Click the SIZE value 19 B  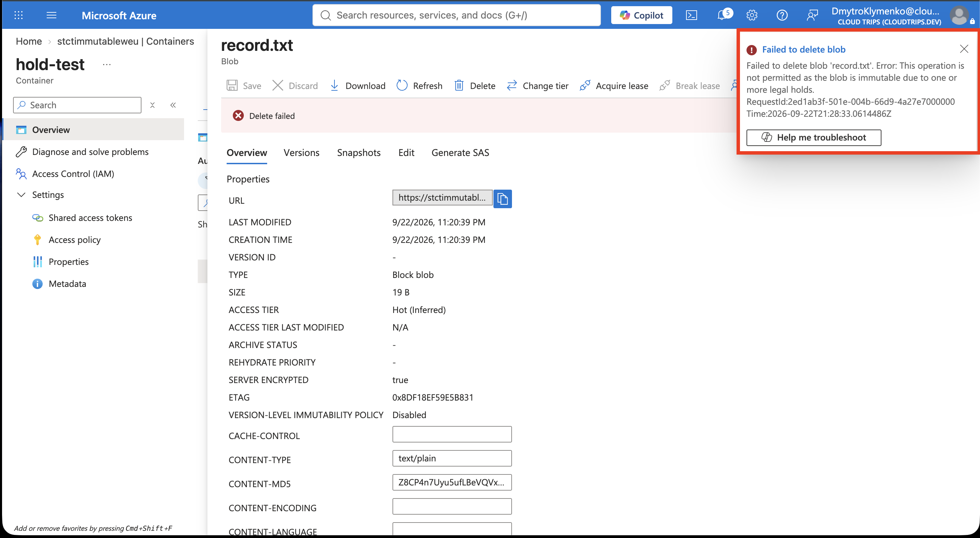pyautogui.click(x=401, y=292)
